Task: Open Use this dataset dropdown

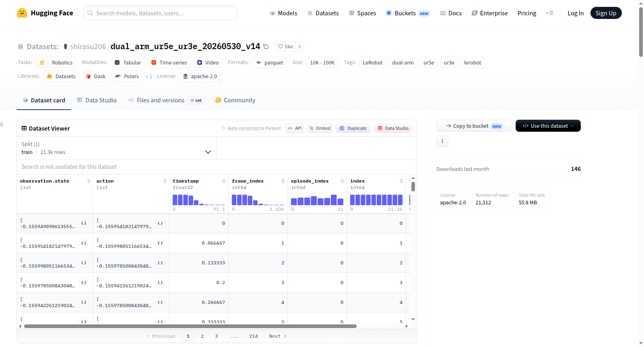Action: tap(548, 126)
